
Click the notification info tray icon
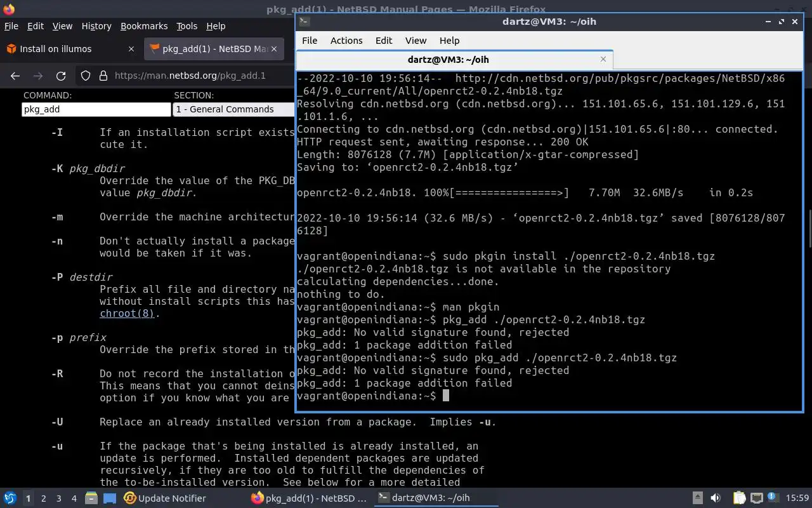click(773, 498)
